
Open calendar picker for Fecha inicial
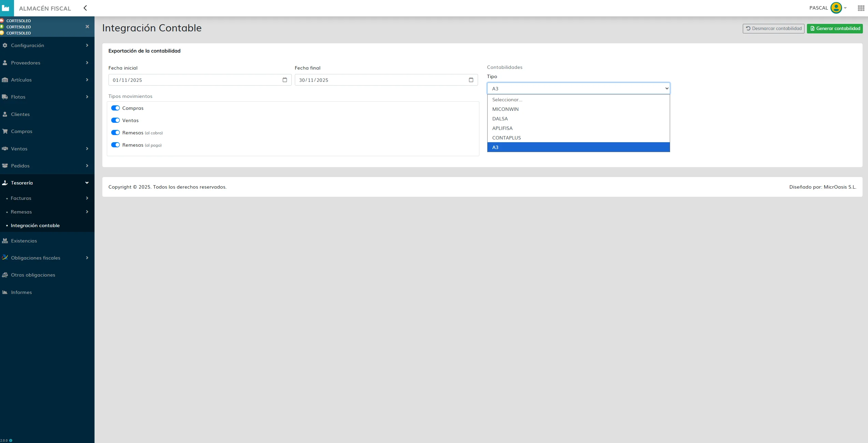tap(285, 80)
